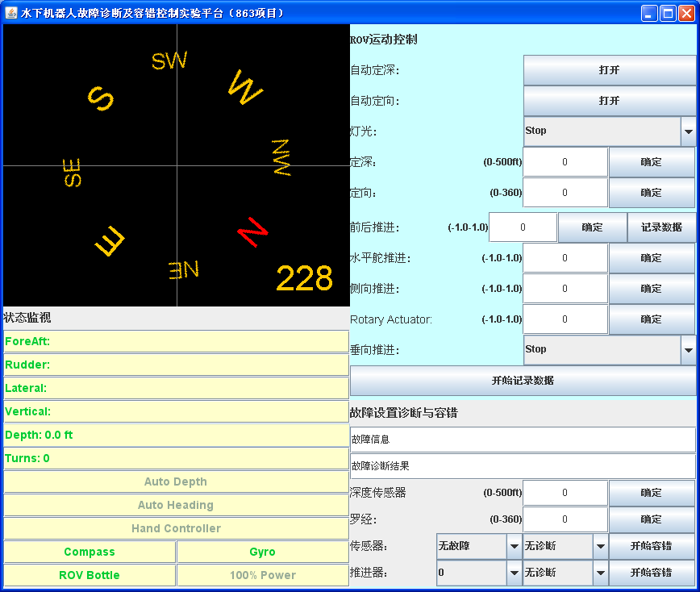Open 传感器 fault dropdown showing 无故障
The height and width of the screenshot is (592, 700).
pyautogui.click(x=479, y=546)
